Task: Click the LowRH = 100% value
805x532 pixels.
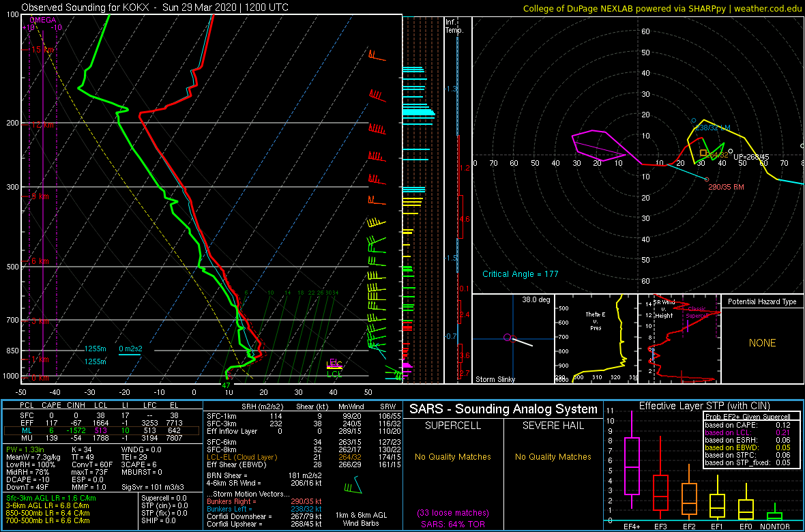Action: pos(30,465)
